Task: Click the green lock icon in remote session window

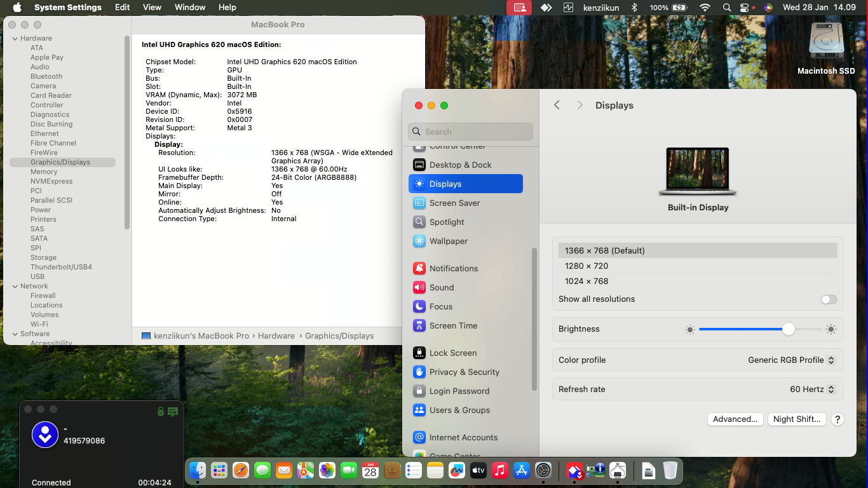Action: pos(161,411)
